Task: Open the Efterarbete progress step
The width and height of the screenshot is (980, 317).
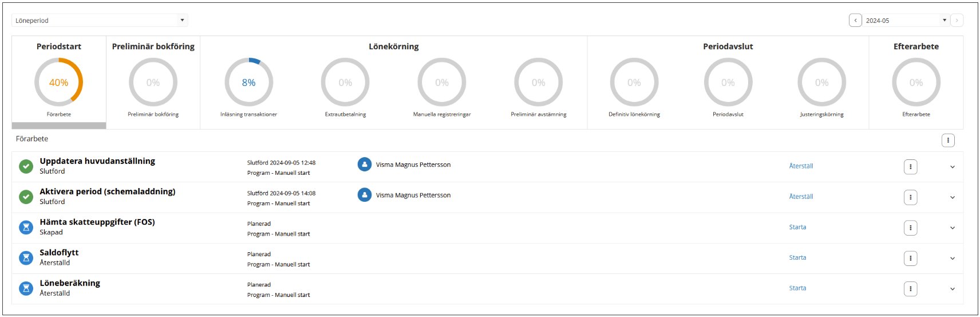Action: click(915, 83)
